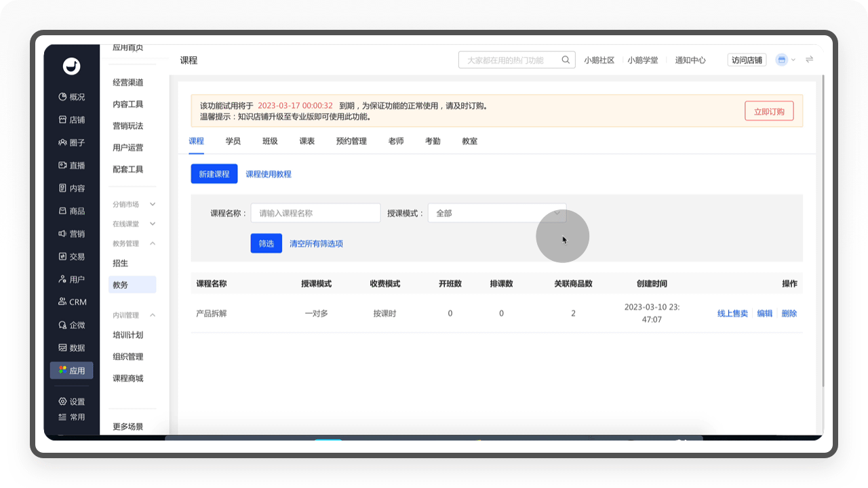Open 通知中心 in header
The width and height of the screenshot is (868, 488).
pos(690,60)
